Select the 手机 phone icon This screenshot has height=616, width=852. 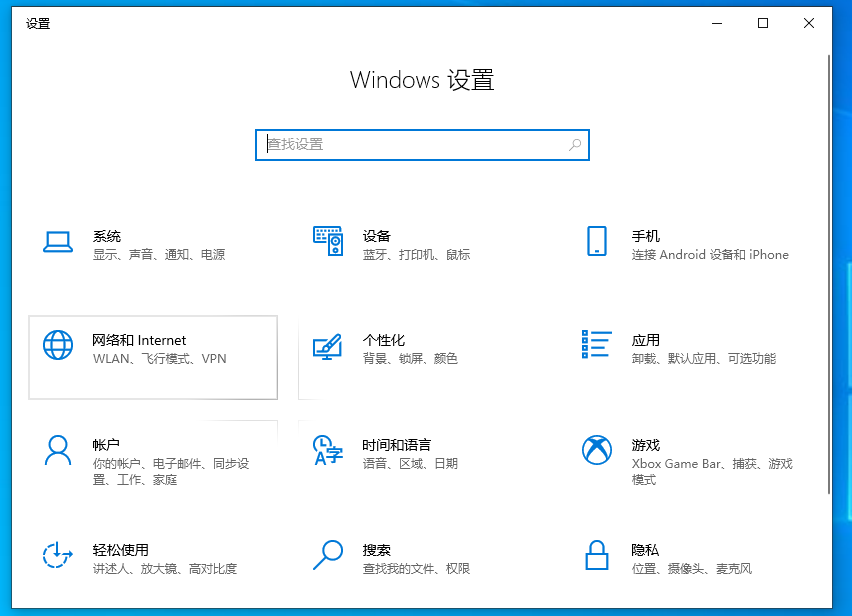pyautogui.click(x=596, y=241)
